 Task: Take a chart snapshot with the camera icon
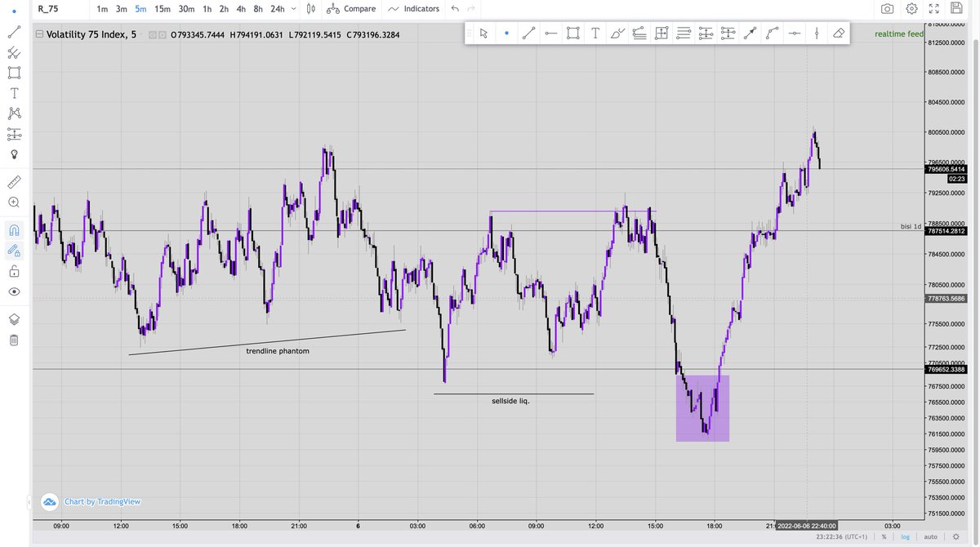[x=889, y=9]
